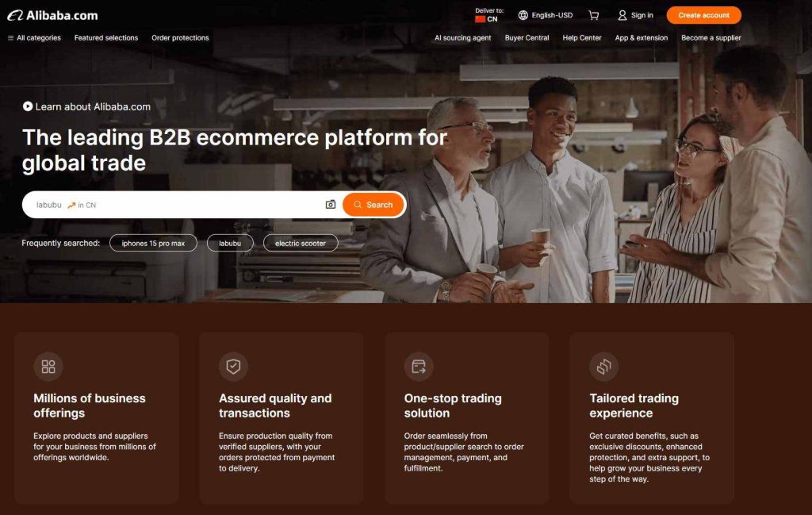Open English-USD language and currency dropdown
The image size is (812, 515).
[546, 16]
